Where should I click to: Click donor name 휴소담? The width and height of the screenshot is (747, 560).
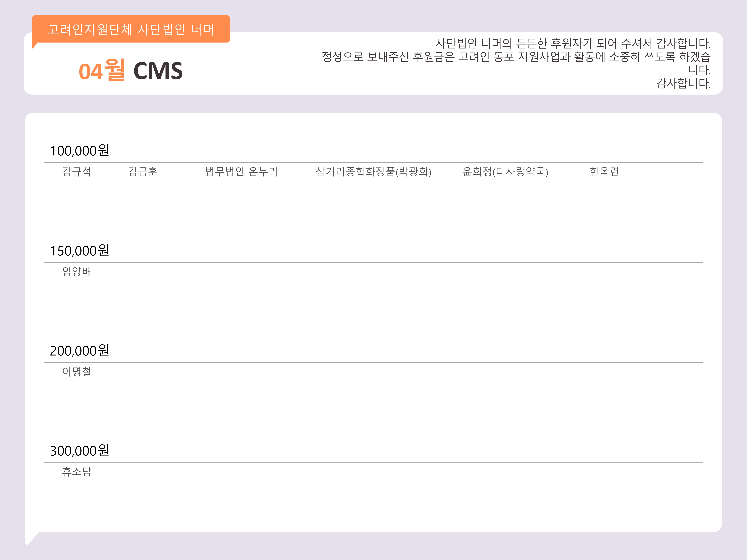point(77,472)
